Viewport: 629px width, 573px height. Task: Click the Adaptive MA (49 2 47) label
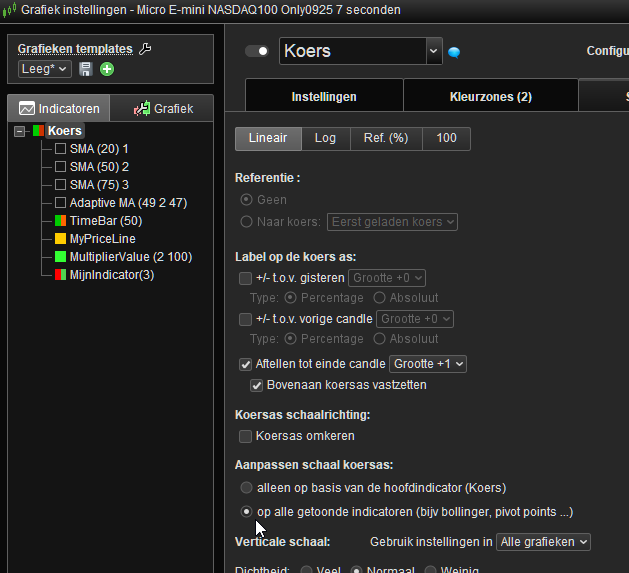tap(128, 203)
